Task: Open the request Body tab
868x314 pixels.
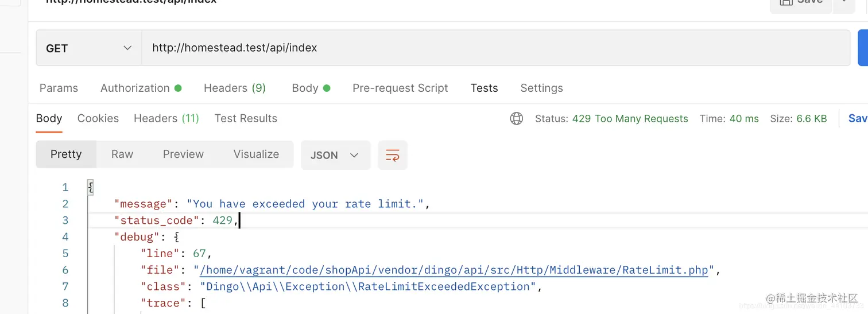Action: 305,88
